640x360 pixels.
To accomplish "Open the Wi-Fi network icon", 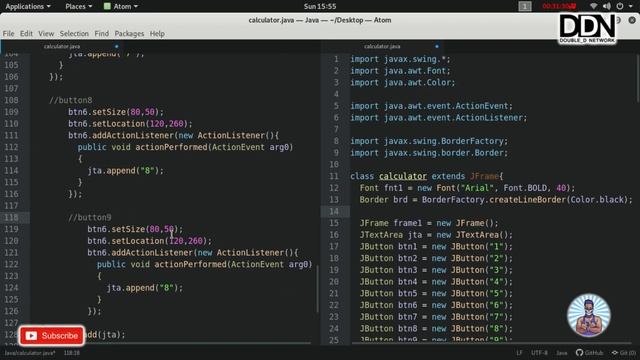I will pyautogui.click(x=593, y=6).
